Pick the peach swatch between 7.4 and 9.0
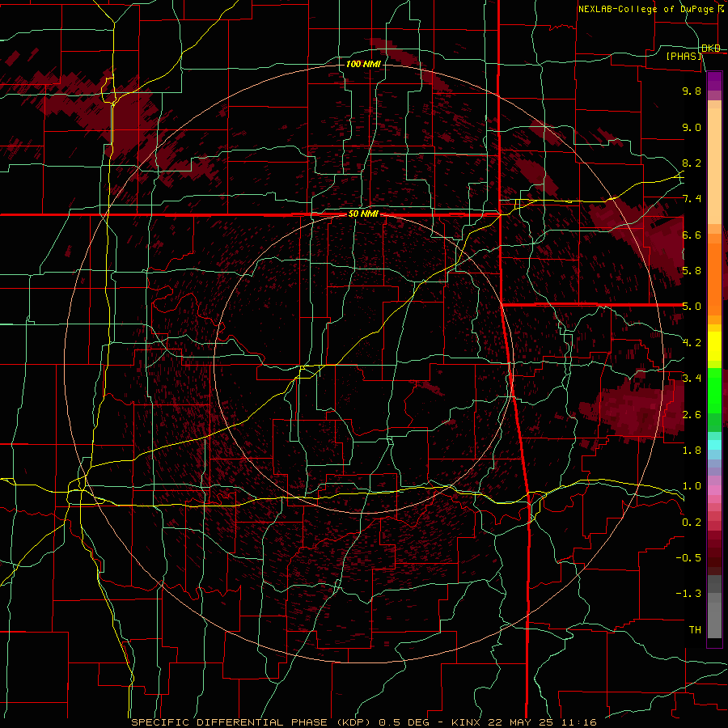728x728 pixels. 714,166
